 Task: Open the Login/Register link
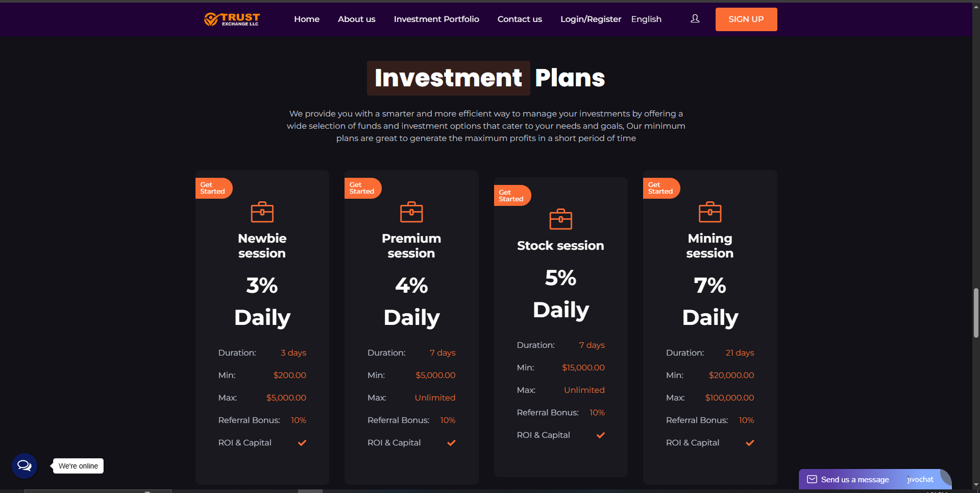[591, 19]
